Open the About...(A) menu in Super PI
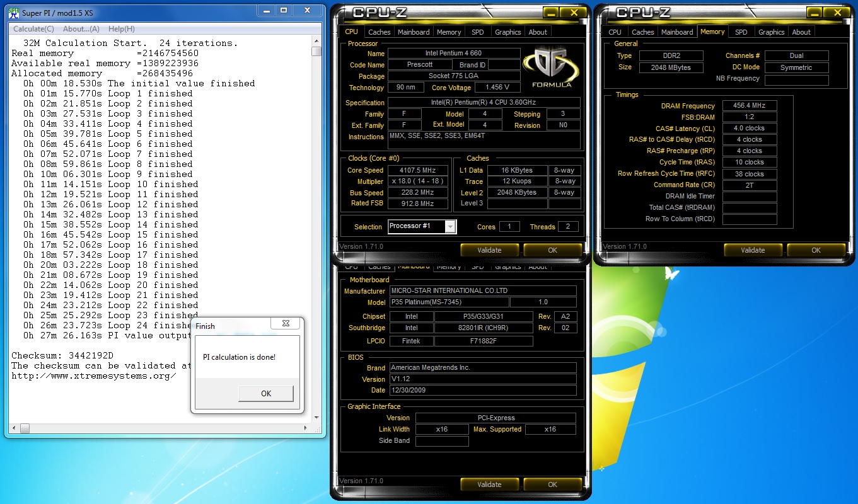Screen dimensions: 858x504 pyautogui.click(x=81, y=29)
